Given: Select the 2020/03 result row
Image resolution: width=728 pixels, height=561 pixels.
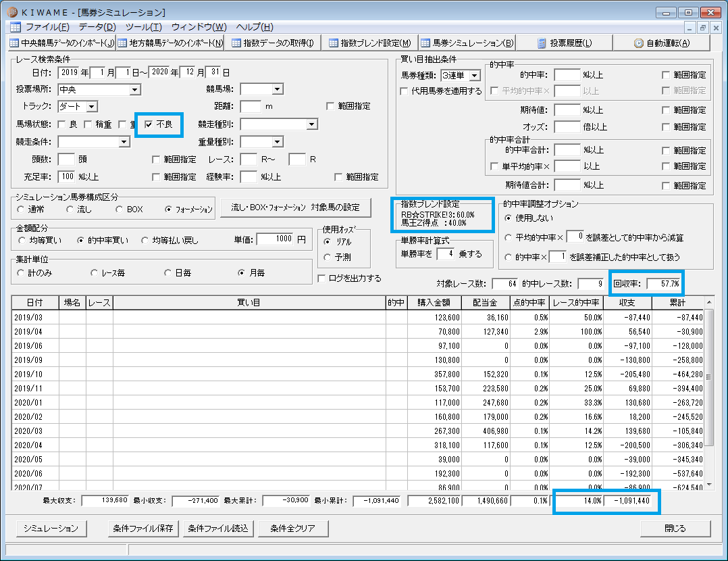Looking at the screenshot, I should click(357, 431).
